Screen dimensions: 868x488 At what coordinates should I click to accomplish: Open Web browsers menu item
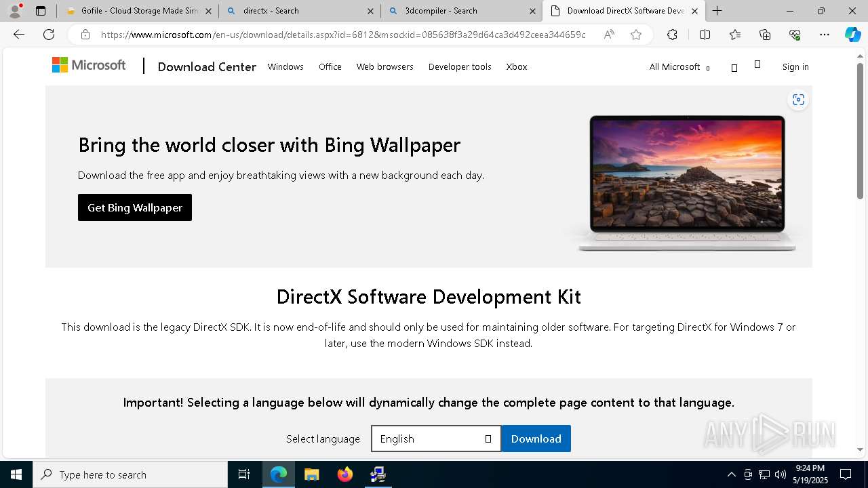[x=384, y=66]
